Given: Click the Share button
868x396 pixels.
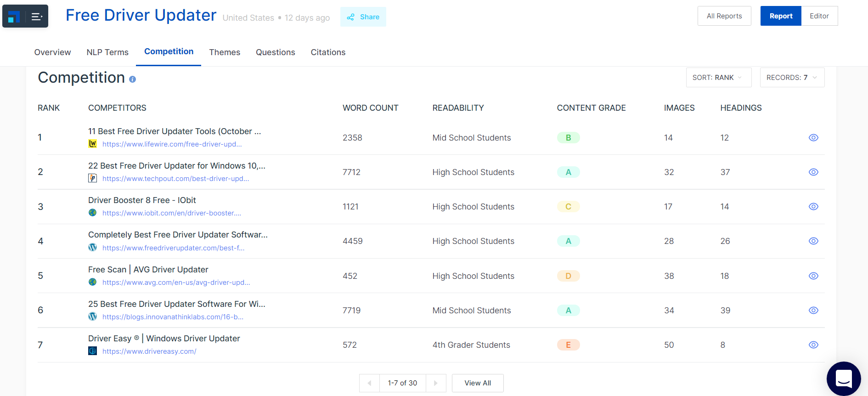Looking at the screenshot, I should point(363,17).
